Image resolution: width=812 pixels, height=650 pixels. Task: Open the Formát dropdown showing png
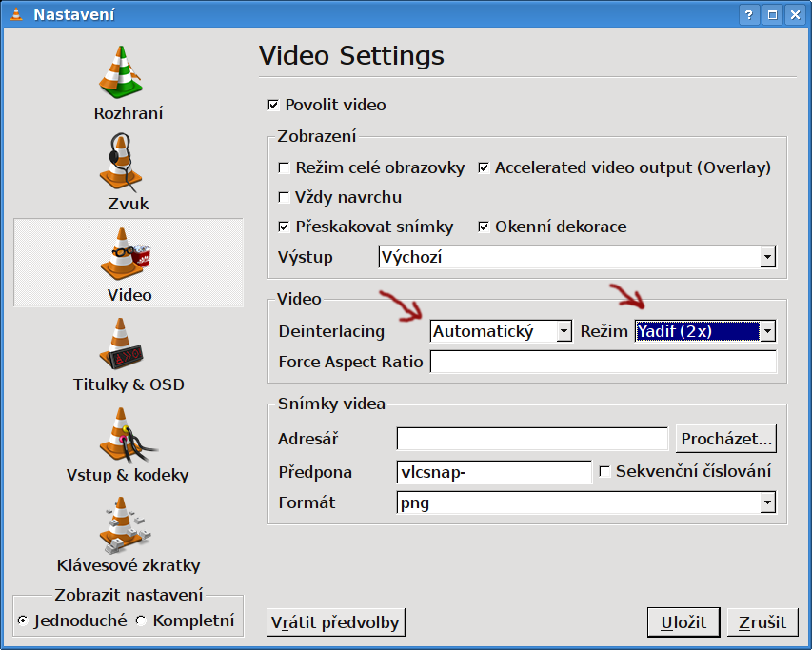pos(586,502)
